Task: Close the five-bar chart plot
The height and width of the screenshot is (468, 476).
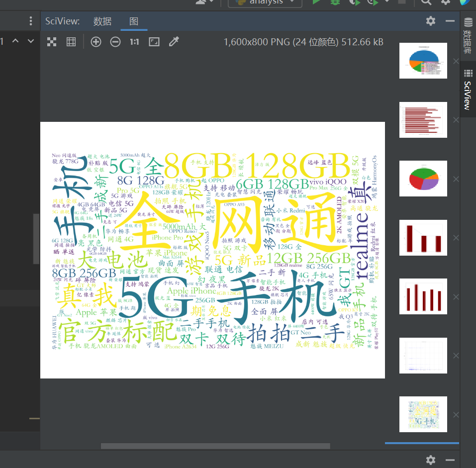Action: (x=456, y=297)
